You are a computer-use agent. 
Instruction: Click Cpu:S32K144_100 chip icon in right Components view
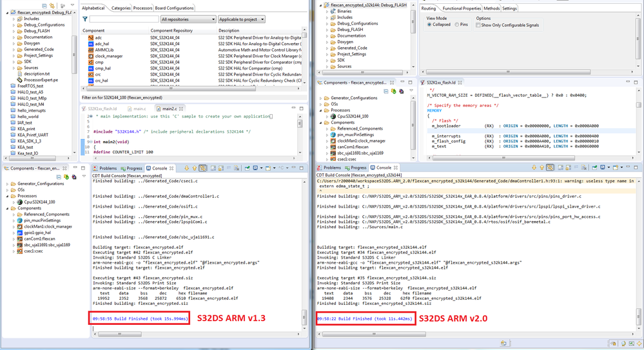pyautogui.click(x=333, y=116)
